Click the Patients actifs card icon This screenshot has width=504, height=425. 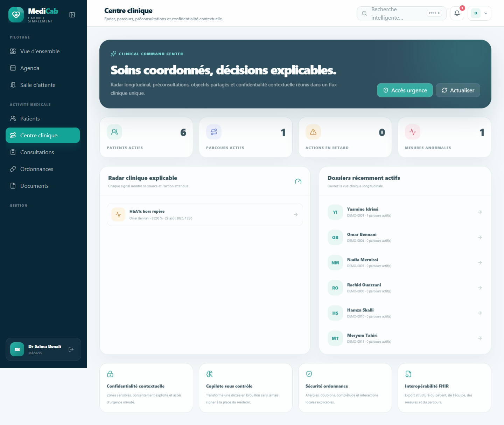[x=114, y=132]
